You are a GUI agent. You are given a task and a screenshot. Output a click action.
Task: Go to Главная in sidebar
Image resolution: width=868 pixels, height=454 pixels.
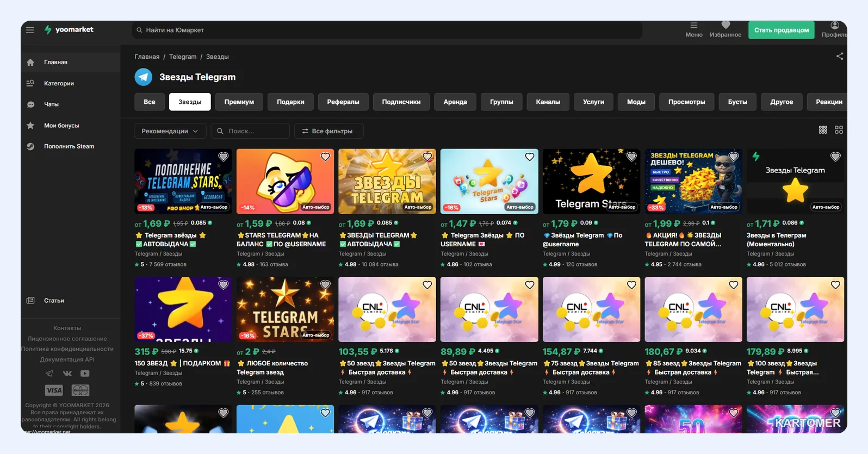[x=71, y=62]
